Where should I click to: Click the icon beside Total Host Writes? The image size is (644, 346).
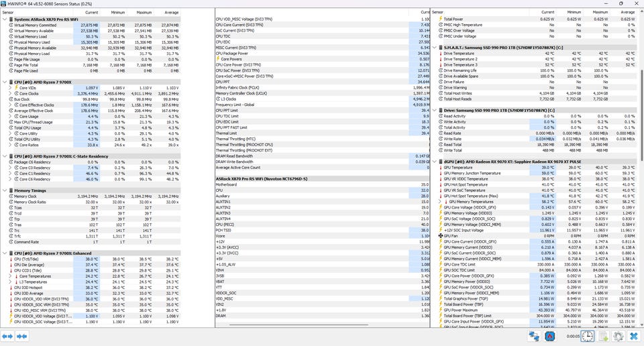pyautogui.click(x=441, y=93)
